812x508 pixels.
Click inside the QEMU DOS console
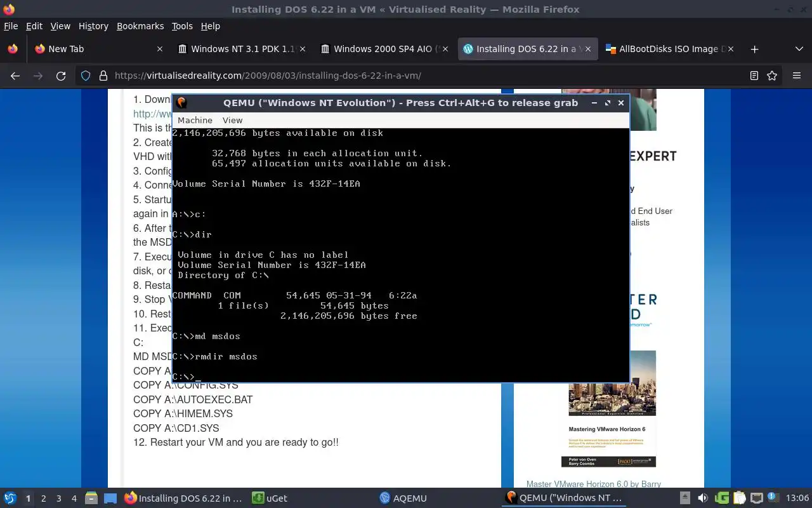[400, 255]
